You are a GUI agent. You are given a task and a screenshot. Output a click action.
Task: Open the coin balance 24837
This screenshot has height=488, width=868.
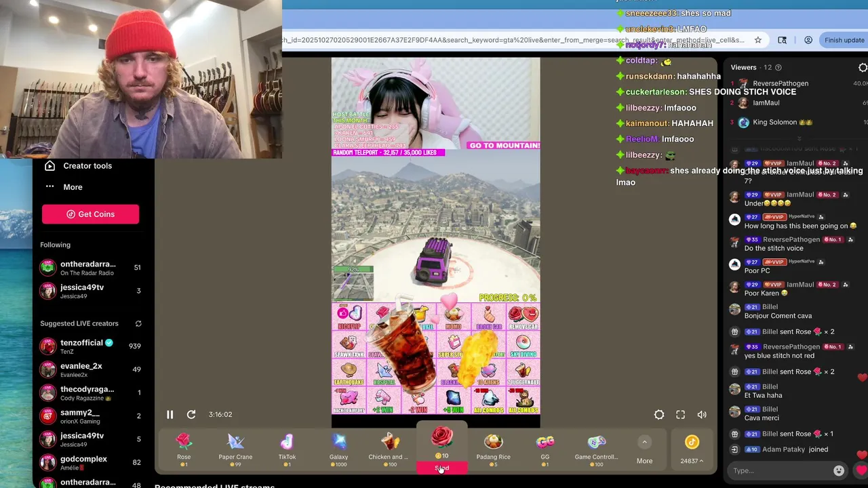coord(692,450)
